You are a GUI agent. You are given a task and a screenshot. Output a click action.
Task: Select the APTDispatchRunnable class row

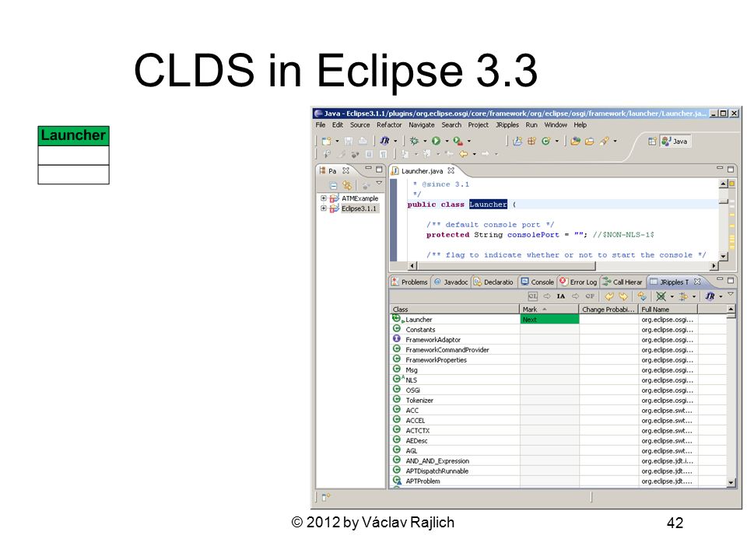557,471
